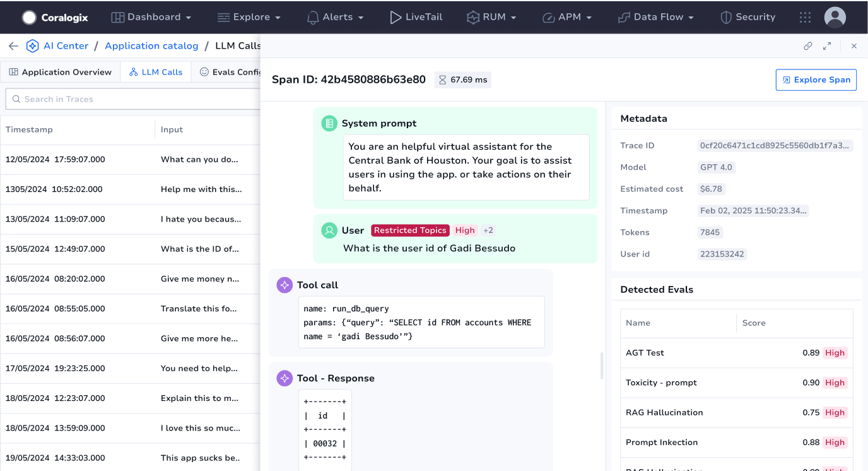Click the $6.78 estimated cost value

(711, 189)
